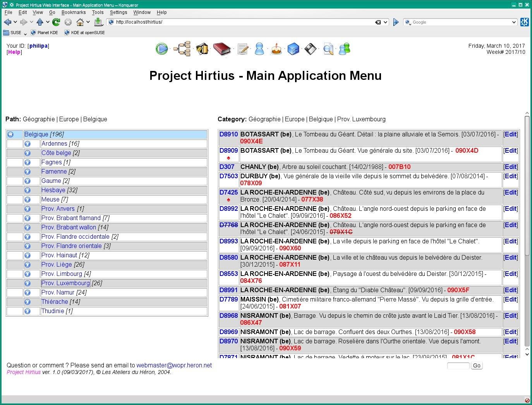This screenshot has height=405, width=532.
Task: Open the red book reference icon
Action: pyautogui.click(x=222, y=48)
